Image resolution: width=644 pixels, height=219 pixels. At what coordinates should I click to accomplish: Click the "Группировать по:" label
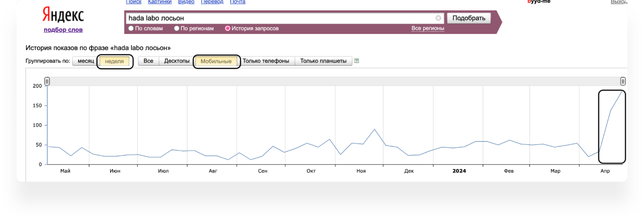(48, 61)
